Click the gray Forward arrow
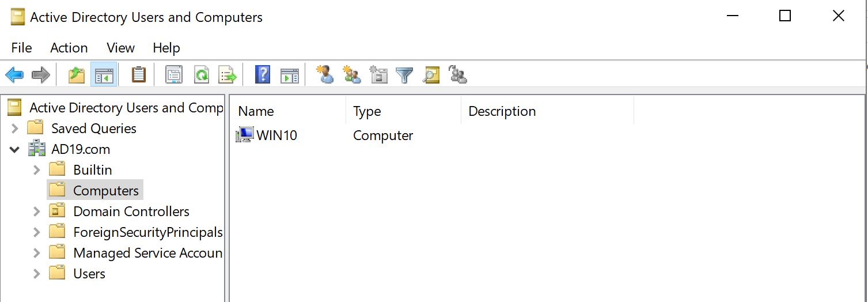 pyautogui.click(x=41, y=74)
